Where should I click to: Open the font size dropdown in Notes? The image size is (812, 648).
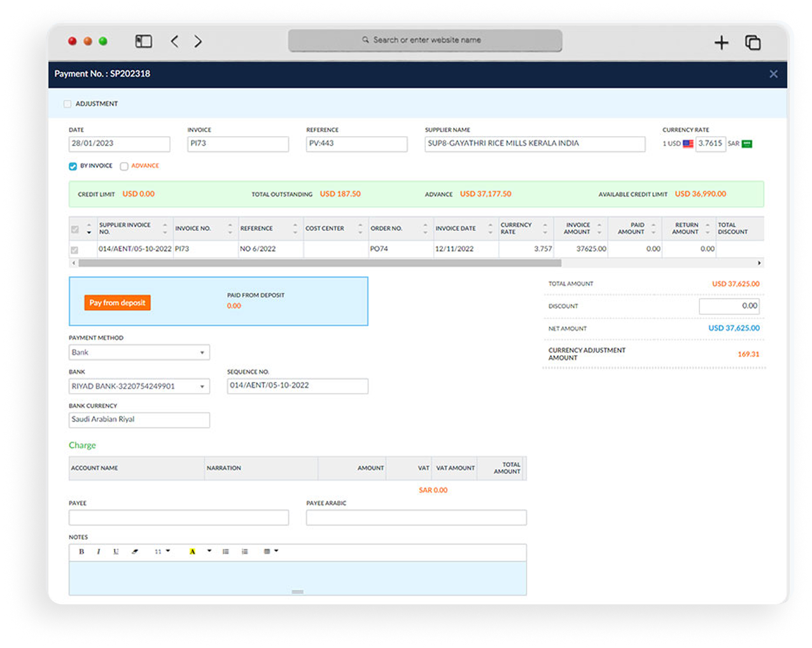click(162, 552)
